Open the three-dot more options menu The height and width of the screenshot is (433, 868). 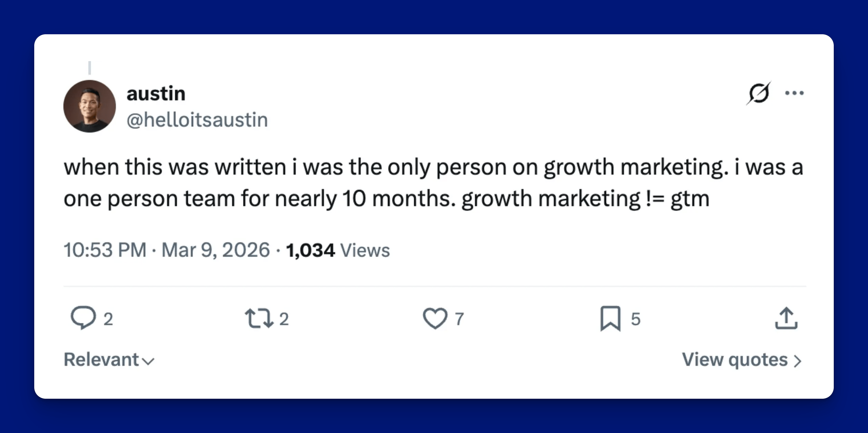(x=794, y=93)
